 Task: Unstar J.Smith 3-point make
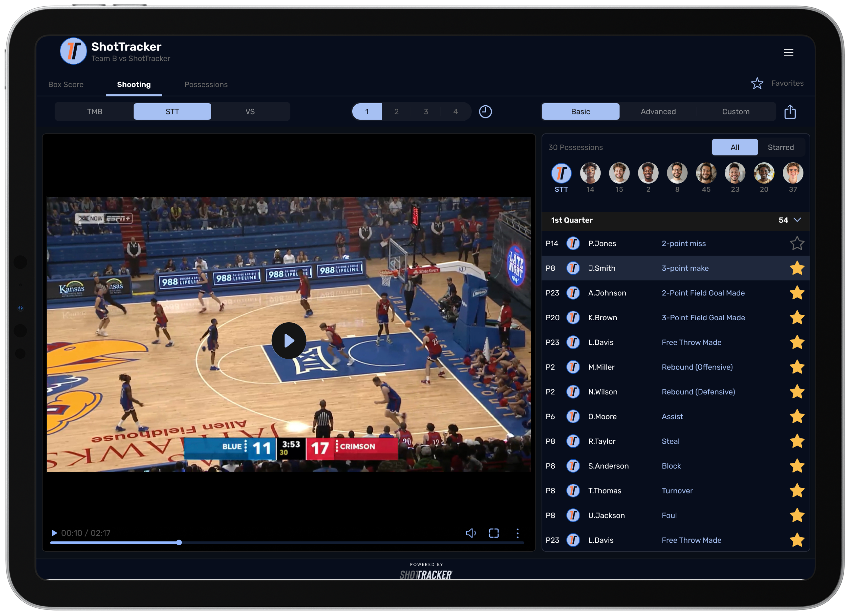point(797,268)
